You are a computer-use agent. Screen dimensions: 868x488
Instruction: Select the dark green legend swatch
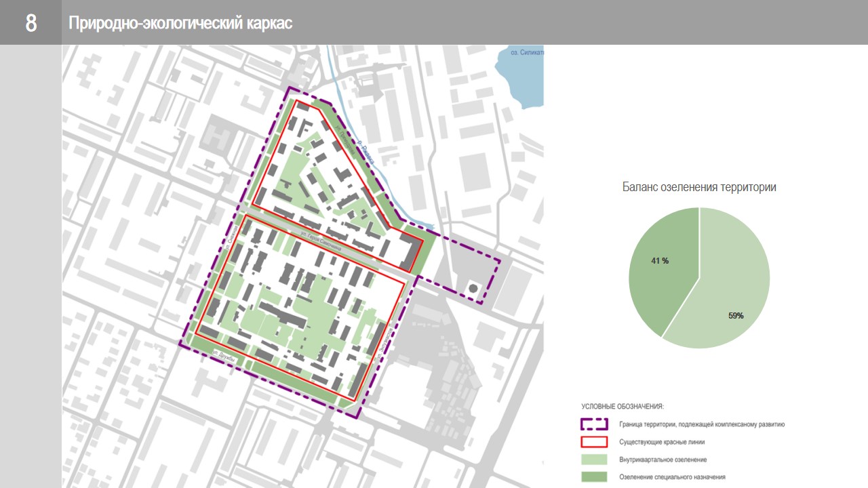coord(593,476)
